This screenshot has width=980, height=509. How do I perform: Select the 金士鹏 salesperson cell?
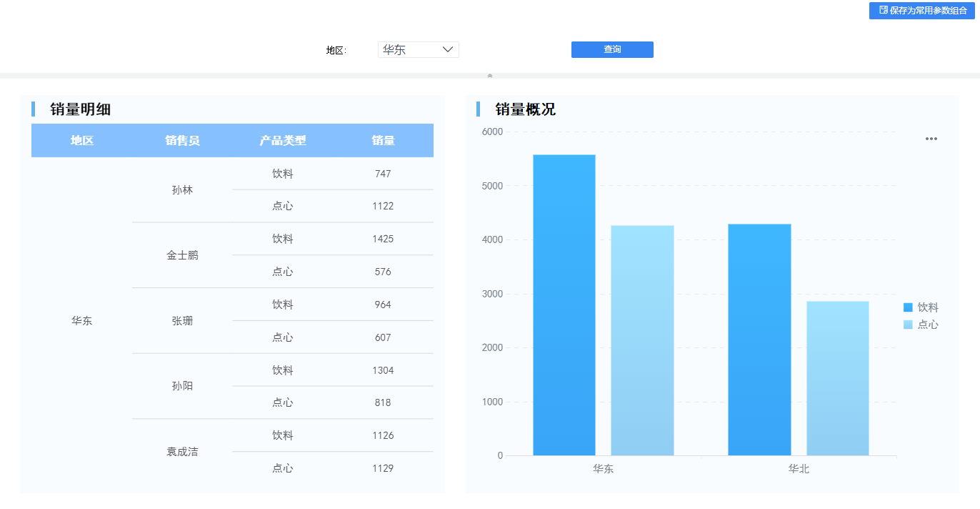[182, 255]
